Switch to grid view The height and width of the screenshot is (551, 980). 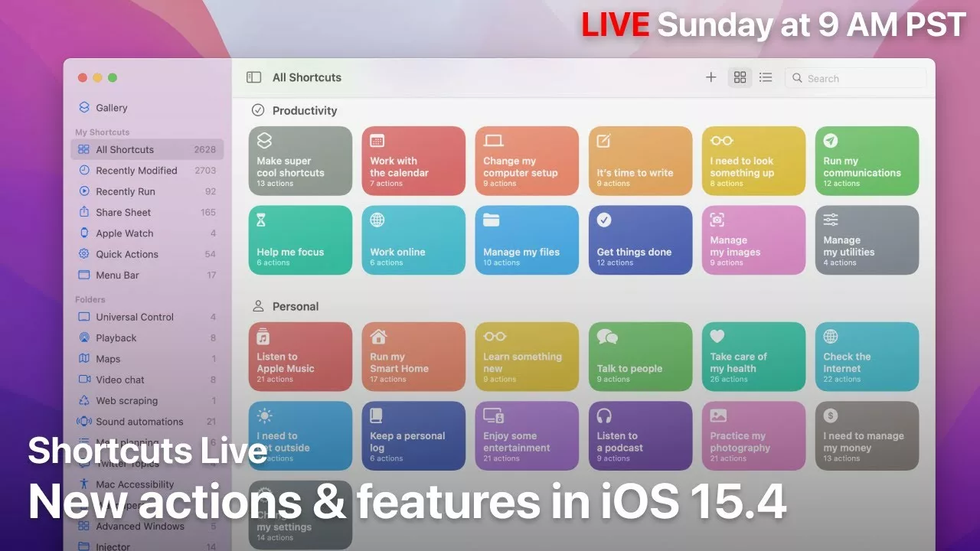740,77
